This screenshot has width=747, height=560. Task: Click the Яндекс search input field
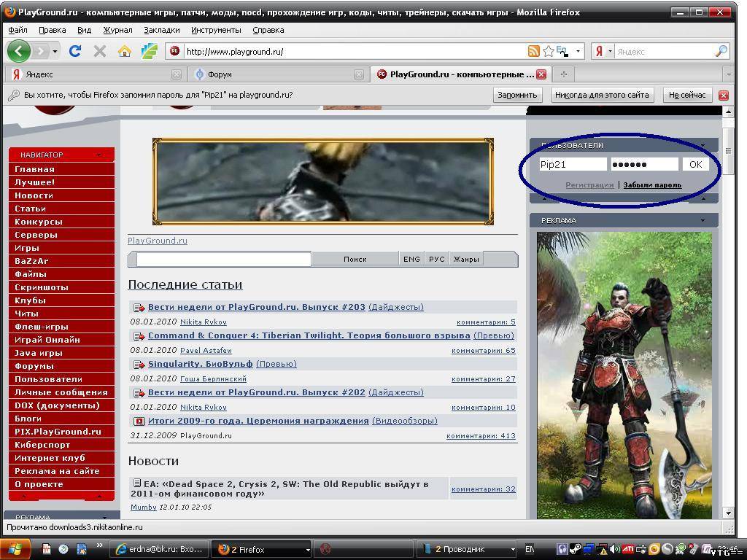click(665, 52)
